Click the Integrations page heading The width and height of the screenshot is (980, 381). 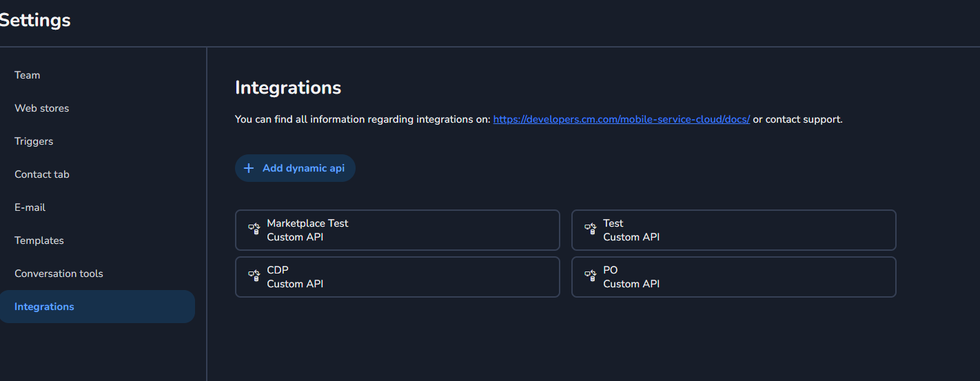[288, 87]
